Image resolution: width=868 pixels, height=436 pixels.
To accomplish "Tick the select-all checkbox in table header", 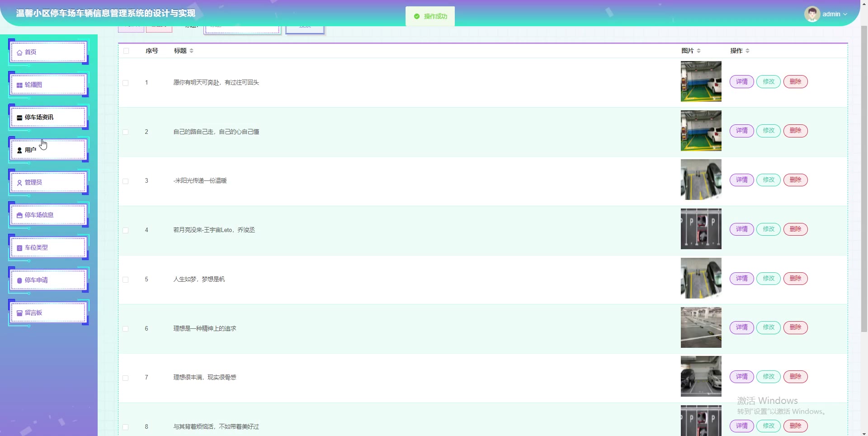I will [x=126, y=51].
